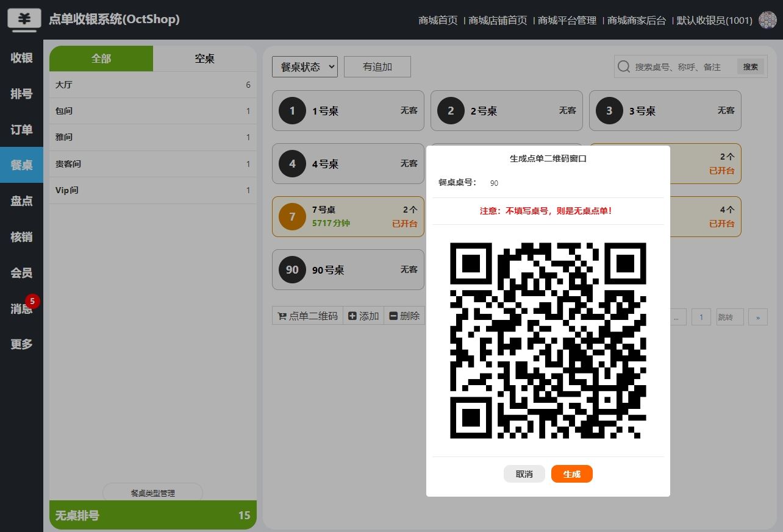Select the 贵客间 category row

pos(153,164)
